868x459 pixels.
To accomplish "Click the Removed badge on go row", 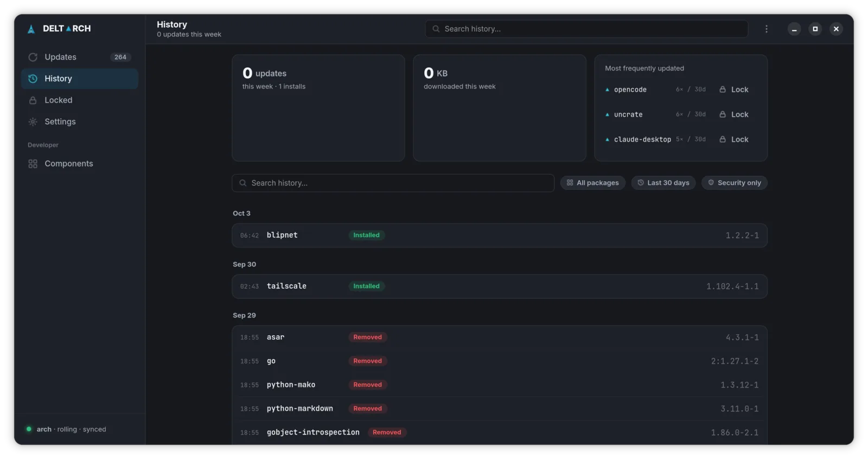I will tap(367, 361).
